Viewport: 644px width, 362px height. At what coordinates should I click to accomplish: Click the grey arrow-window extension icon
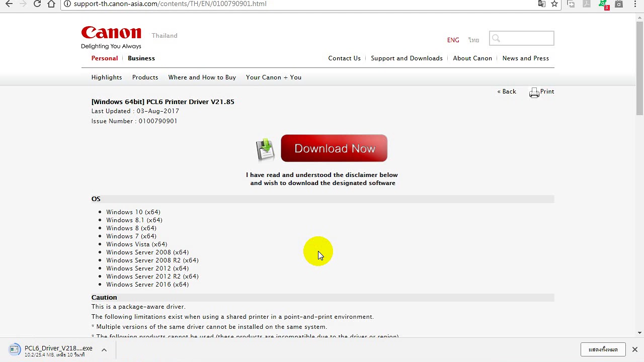tap(571, 4)
